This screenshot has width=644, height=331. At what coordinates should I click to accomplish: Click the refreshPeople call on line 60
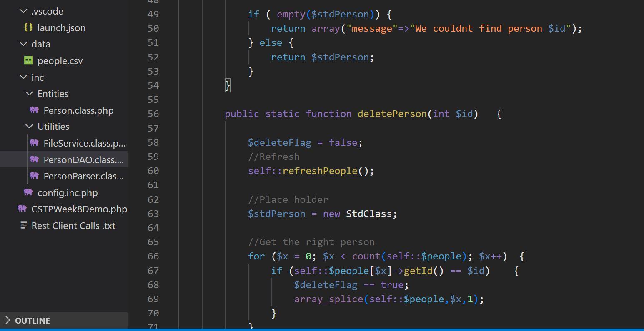(x=320, y=171)
